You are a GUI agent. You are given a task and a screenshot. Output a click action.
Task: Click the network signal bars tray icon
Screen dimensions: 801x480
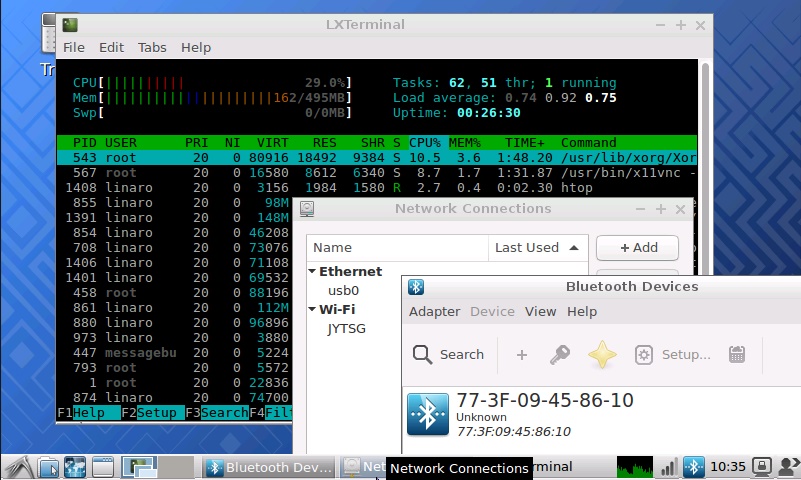click(x=668, y=466)
